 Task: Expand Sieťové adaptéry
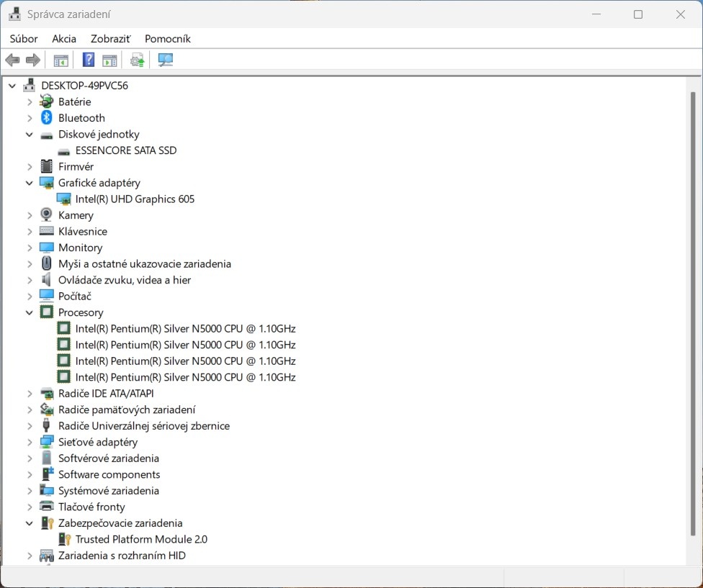(30, 442)
